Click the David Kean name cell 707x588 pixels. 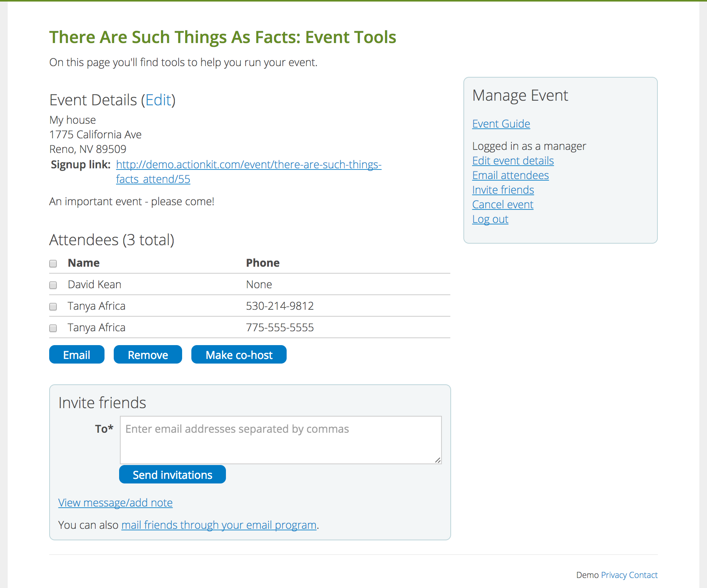[x=95, y=284]
